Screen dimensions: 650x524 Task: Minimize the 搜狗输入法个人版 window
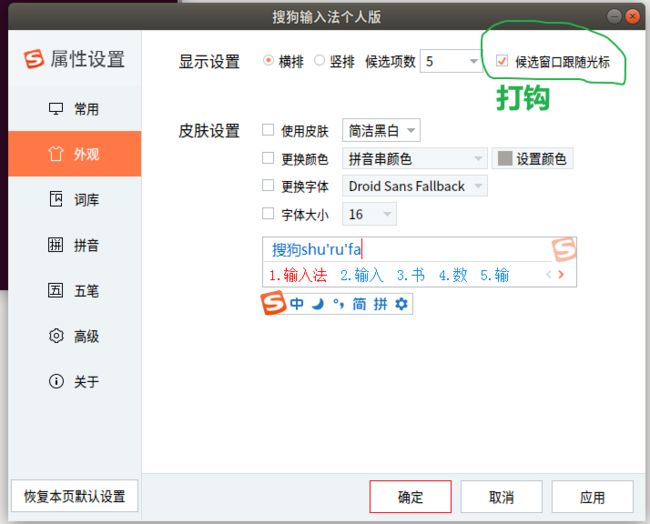click(x=614, y=16)
